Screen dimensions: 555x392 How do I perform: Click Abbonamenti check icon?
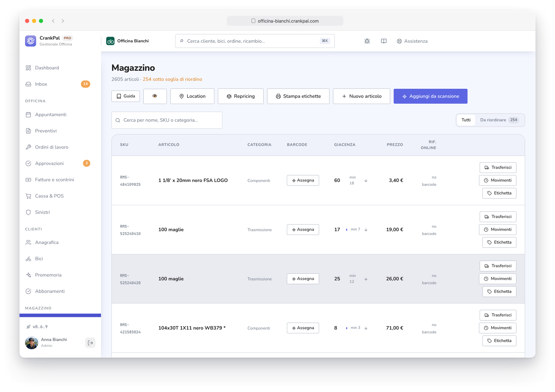click(x=28, y=291)
